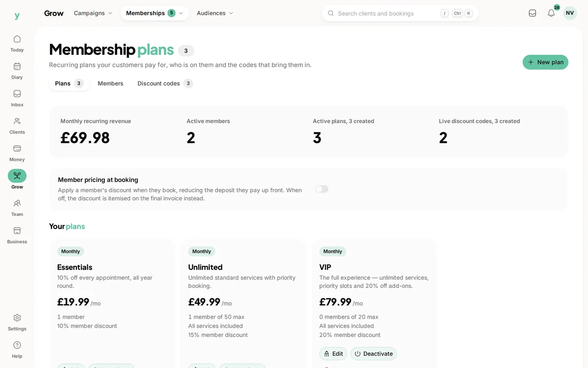The height and width of the screenshot is (368, 588).
Task: Click "20% member discount" text
Action: [350, 335]
